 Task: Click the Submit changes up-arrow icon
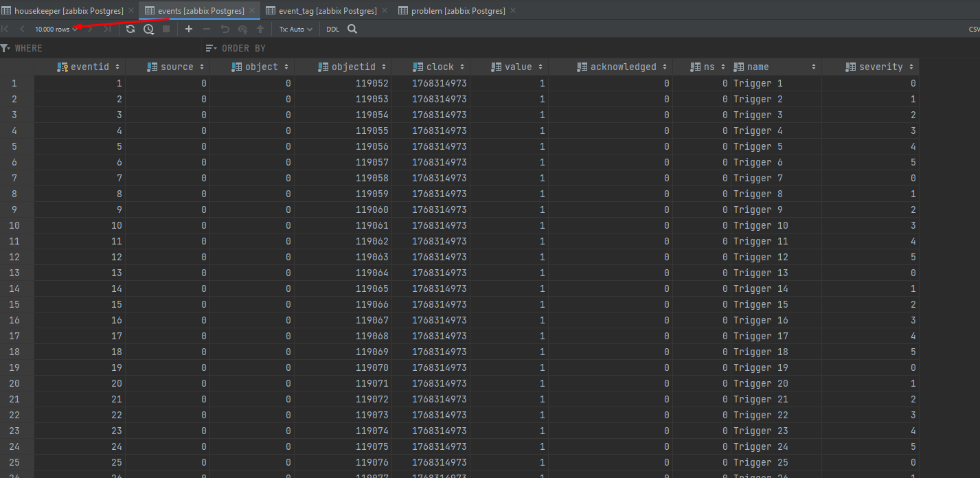tap(260, 30)
